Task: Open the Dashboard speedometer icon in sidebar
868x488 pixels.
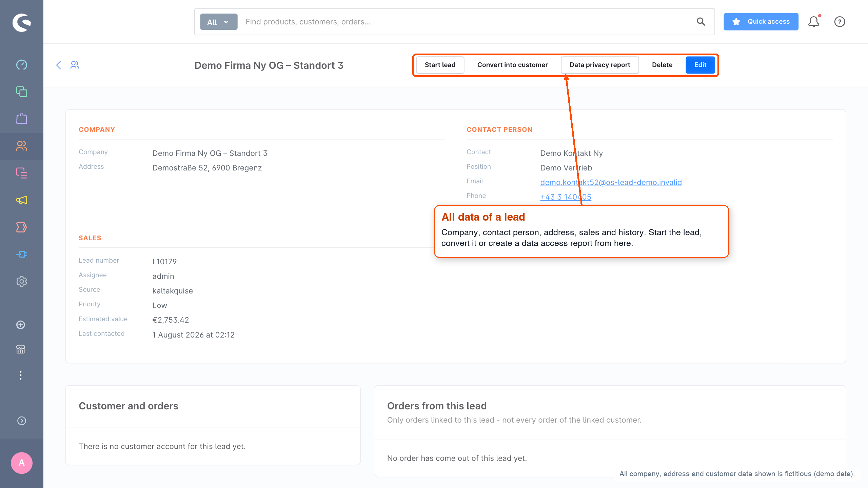Action: pos(22,65)
